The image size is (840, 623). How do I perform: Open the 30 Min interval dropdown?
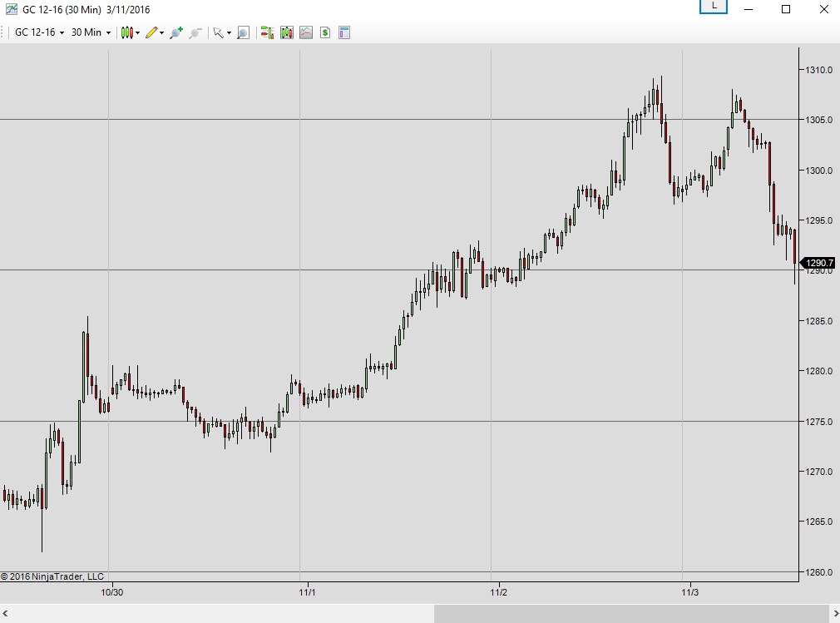click(x=91, y=32)
